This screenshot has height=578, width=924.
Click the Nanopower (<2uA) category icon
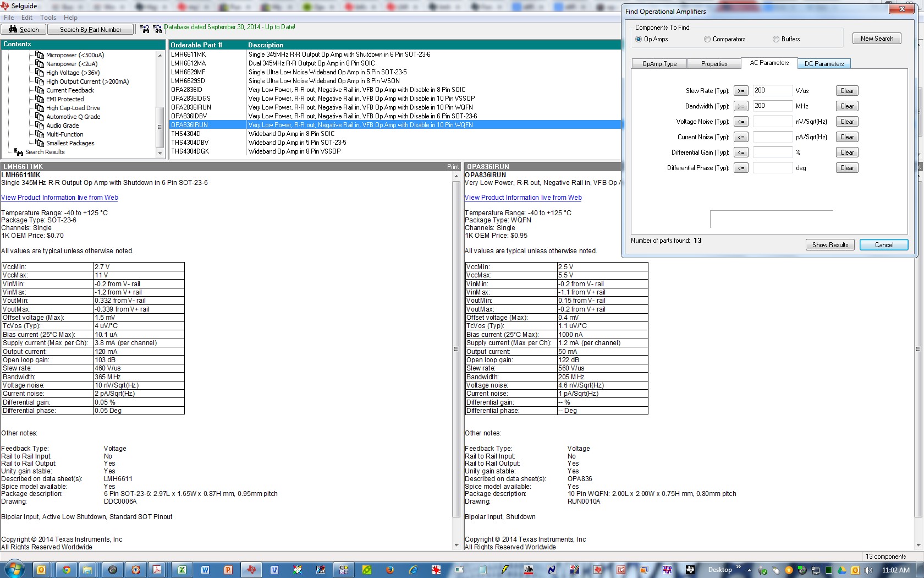click(40, 63)
